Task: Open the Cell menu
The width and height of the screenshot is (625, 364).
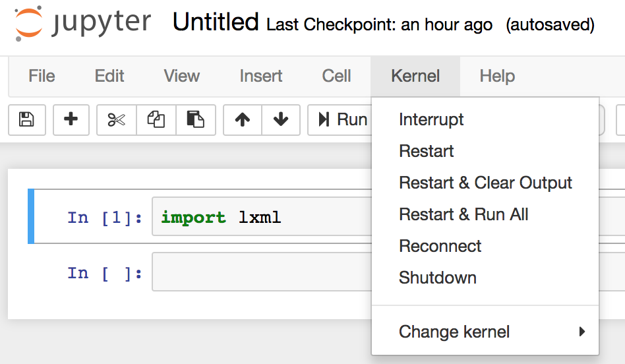Action: (x=336, y=76)
